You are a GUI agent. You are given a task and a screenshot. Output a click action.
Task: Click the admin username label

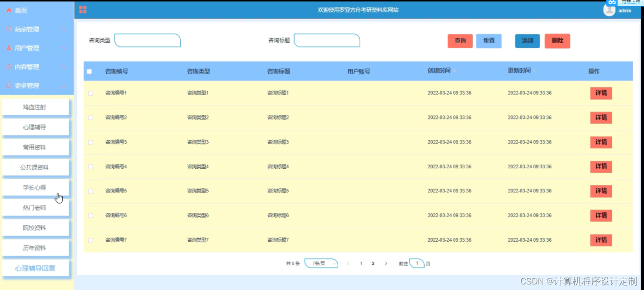(625, 10)
